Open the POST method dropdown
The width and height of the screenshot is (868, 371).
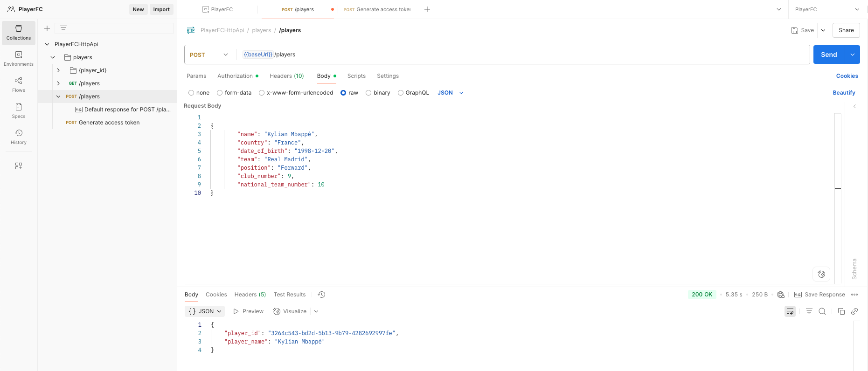point(209,55)
